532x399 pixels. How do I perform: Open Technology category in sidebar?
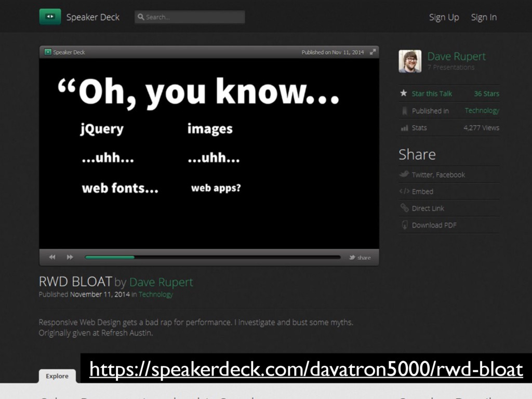coord(482,111)
